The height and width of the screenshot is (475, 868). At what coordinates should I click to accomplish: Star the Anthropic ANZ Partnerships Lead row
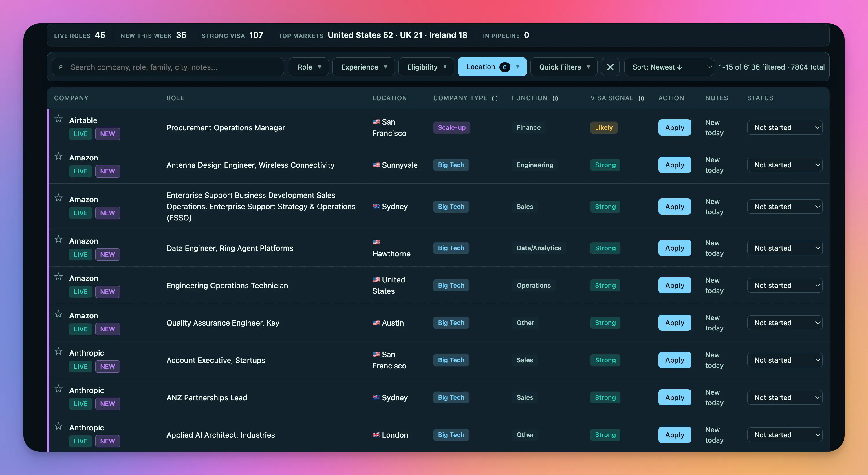pos(59,389)
